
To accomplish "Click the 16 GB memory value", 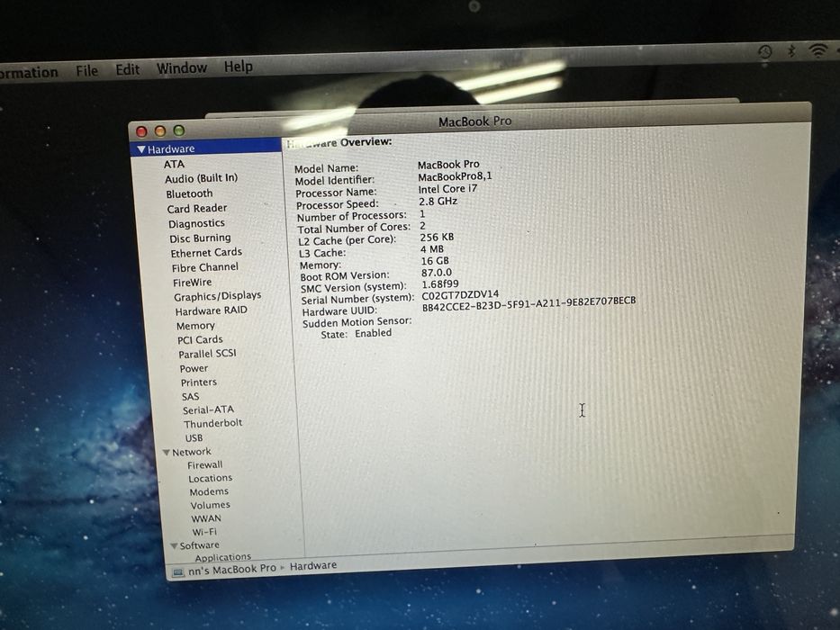I will click(435, 261).
